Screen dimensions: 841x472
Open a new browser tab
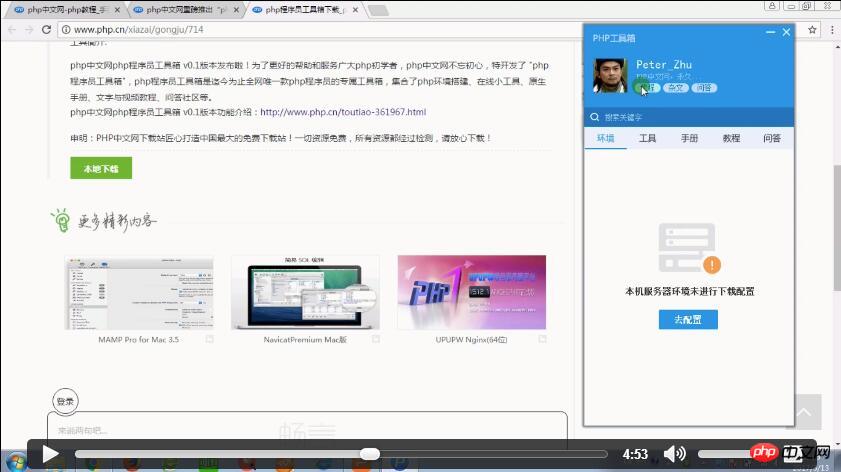[x=379, y=10]
